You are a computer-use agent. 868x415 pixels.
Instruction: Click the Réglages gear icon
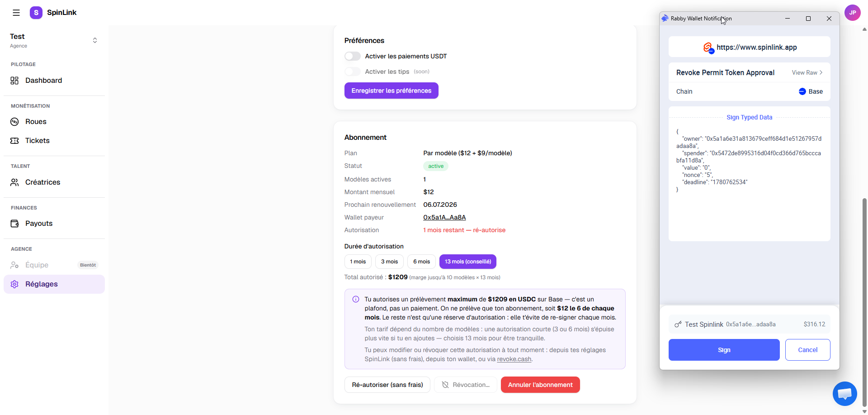14,284
